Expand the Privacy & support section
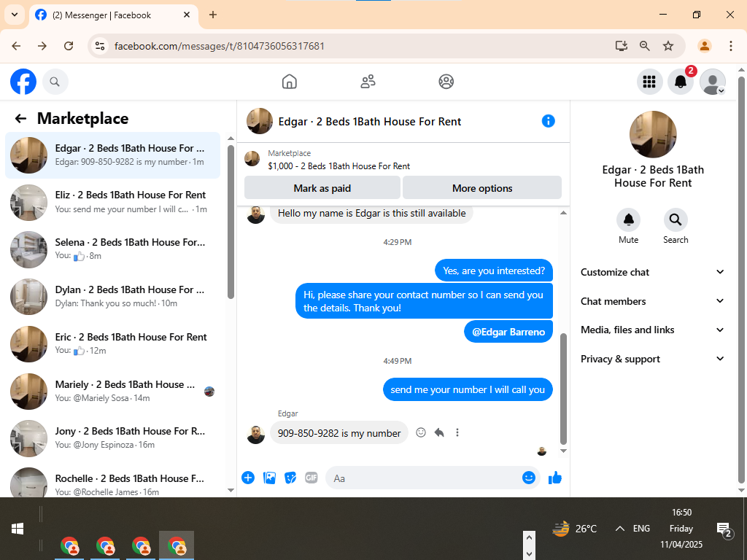747x560 pixels. click(652, 359)
